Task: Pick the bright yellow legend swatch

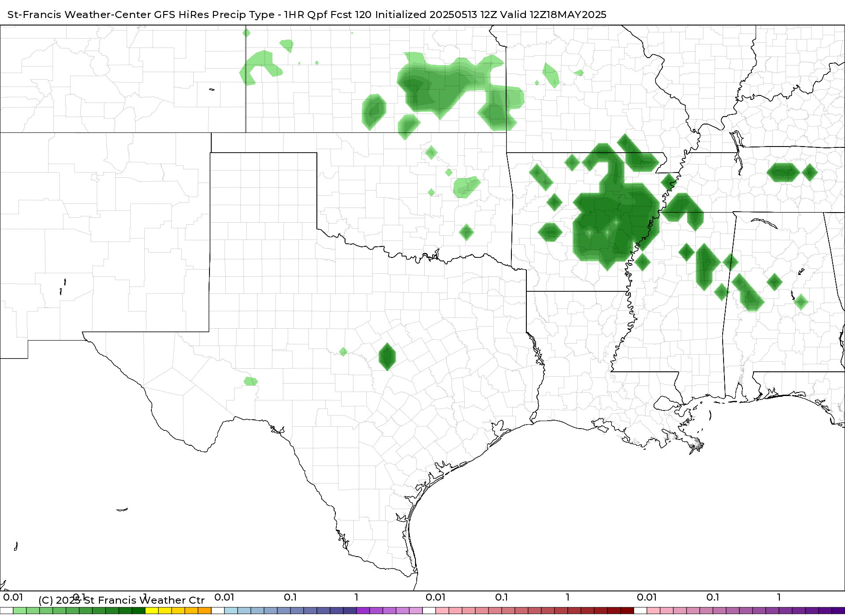Action: [152, 611]
